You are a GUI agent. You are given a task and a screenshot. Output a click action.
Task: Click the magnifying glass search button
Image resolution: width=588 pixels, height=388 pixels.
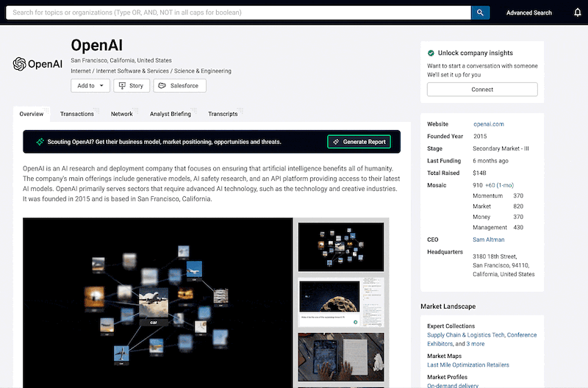pos(480,12)
